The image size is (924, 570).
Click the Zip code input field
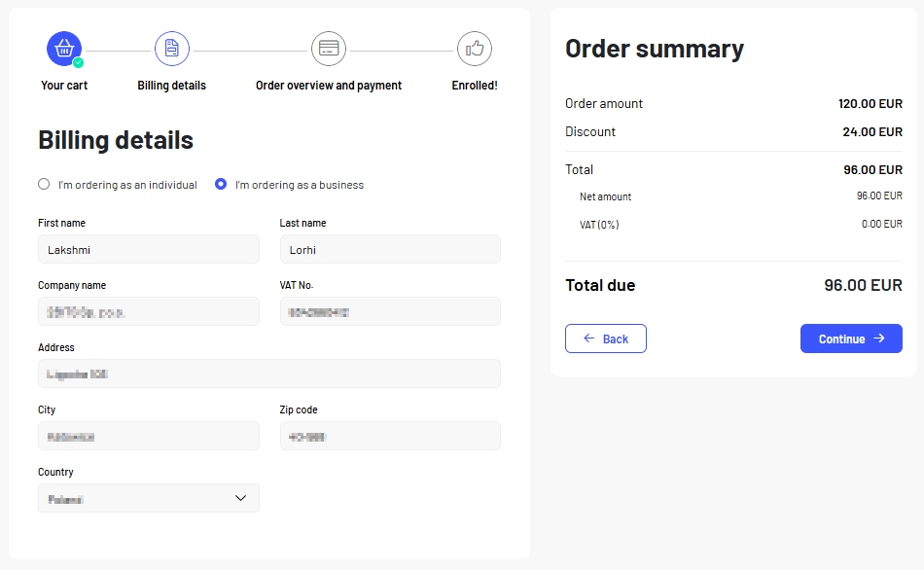coord(390,436)
